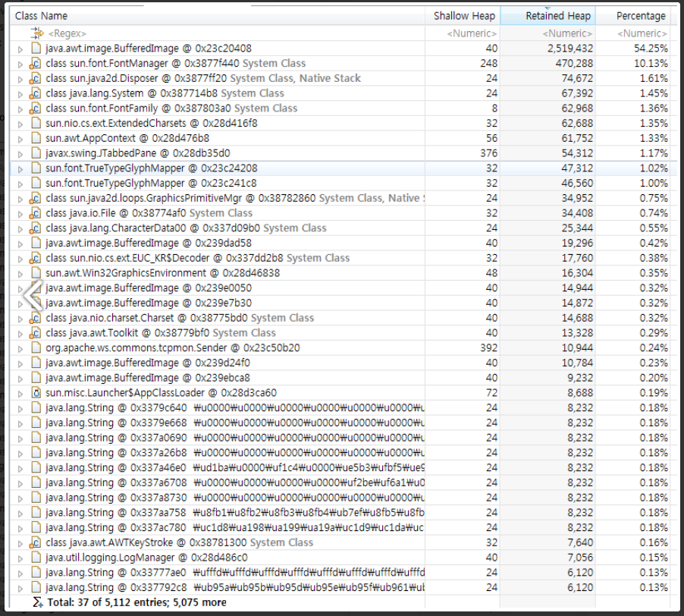Expand class java.lang.System row
This screenshot has width=684, height=616.
pyautogui.click(x=20, y=94)
